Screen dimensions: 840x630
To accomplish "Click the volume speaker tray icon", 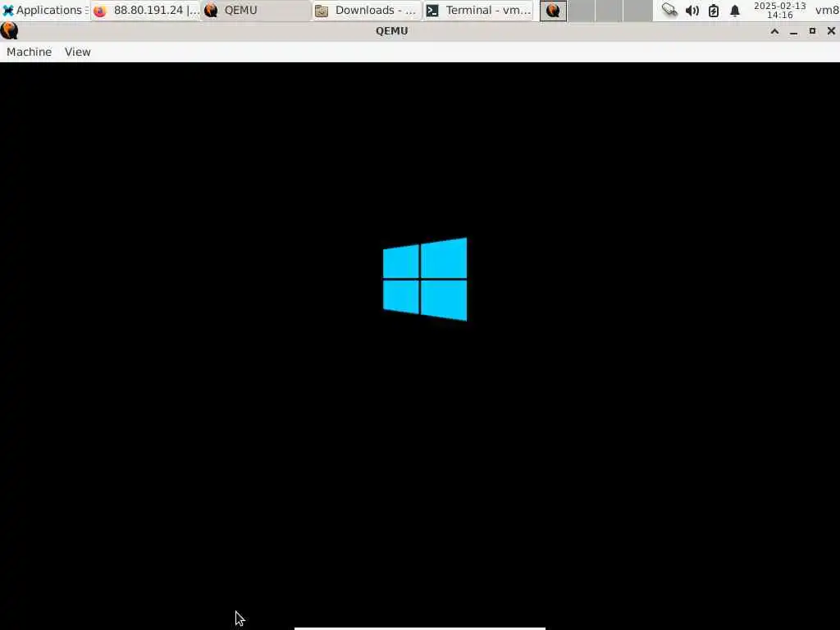I will pos(692,10).
